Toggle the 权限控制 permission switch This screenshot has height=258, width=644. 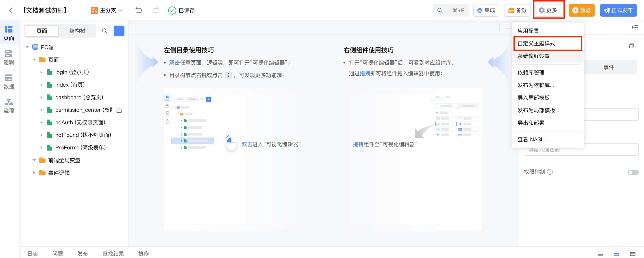[x=633, y=172]
